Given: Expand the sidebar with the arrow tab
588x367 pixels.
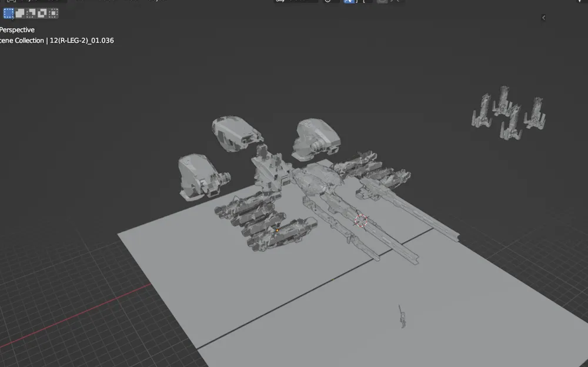Looking at the screenshot, I should [x=543, y=18].
